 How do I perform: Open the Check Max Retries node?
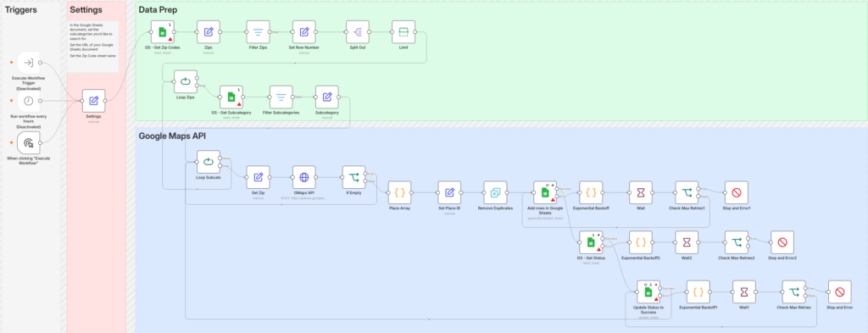(793, 291)
